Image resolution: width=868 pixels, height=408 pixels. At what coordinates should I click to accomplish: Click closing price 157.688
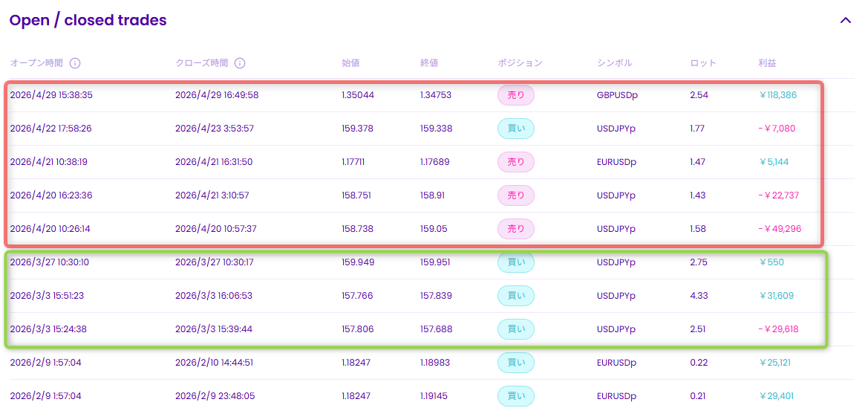coord(436,328)
